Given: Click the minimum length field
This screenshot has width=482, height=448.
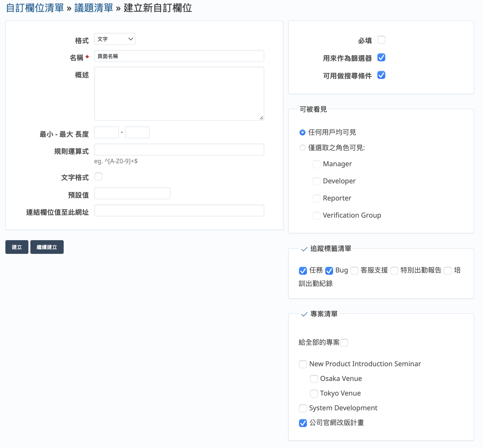Looking at the screenshot, I should click(107, 132).
